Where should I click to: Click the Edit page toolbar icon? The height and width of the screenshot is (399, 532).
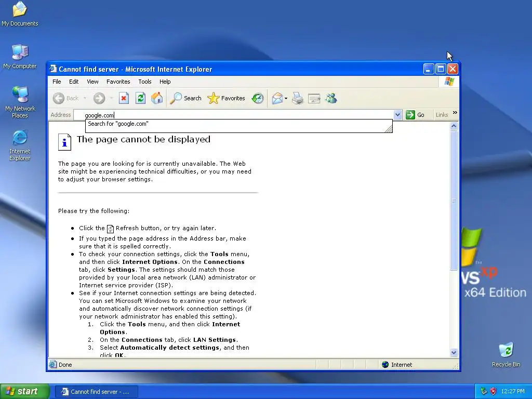pyautogui.click(x=314, y=98)
